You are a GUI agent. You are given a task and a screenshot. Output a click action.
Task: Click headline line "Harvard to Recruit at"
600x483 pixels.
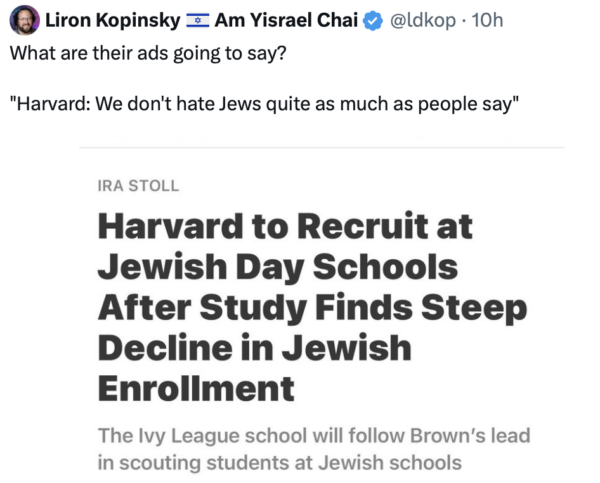click(284, 229)
